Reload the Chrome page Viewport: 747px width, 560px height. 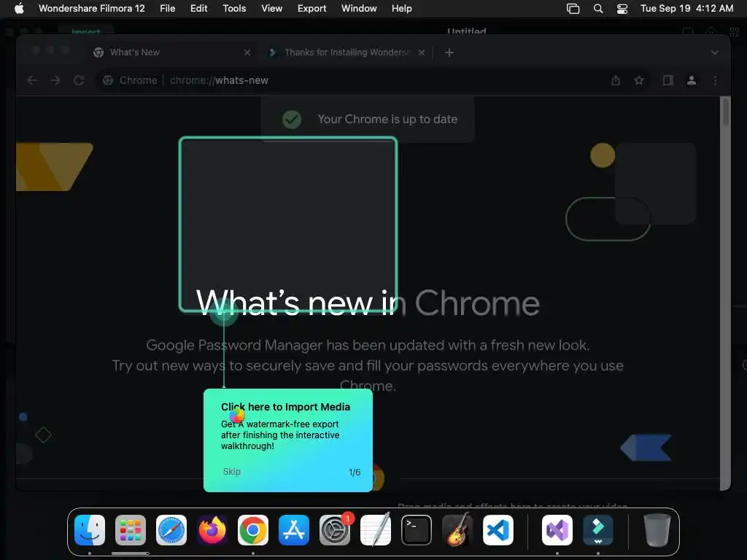click(79, 80)
